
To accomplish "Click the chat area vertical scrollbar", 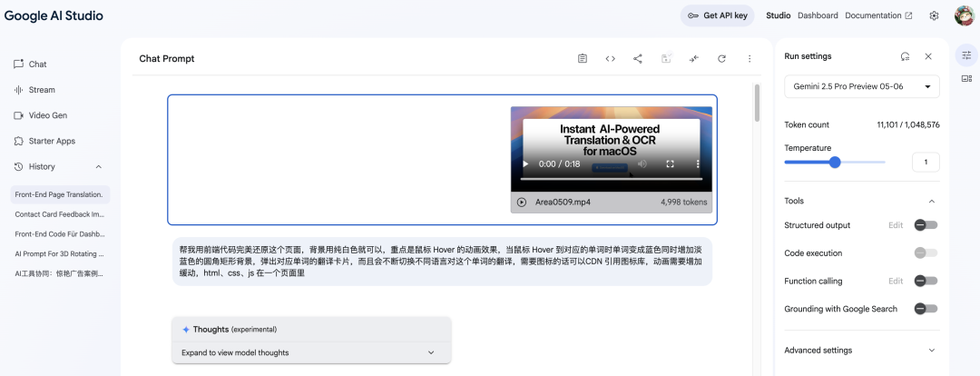I will 757,104.
